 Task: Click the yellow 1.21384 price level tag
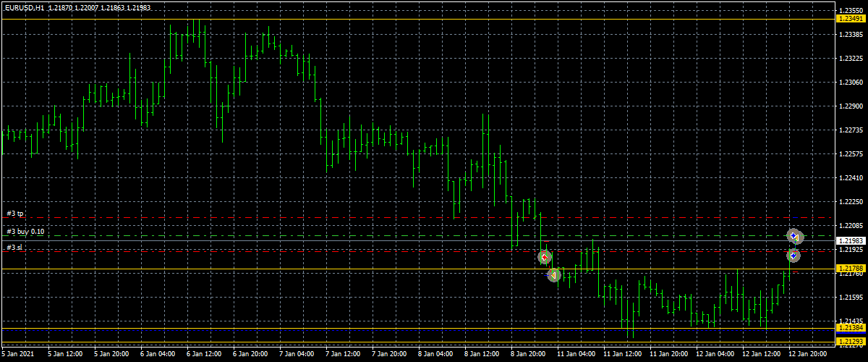(x=850, y=328)
